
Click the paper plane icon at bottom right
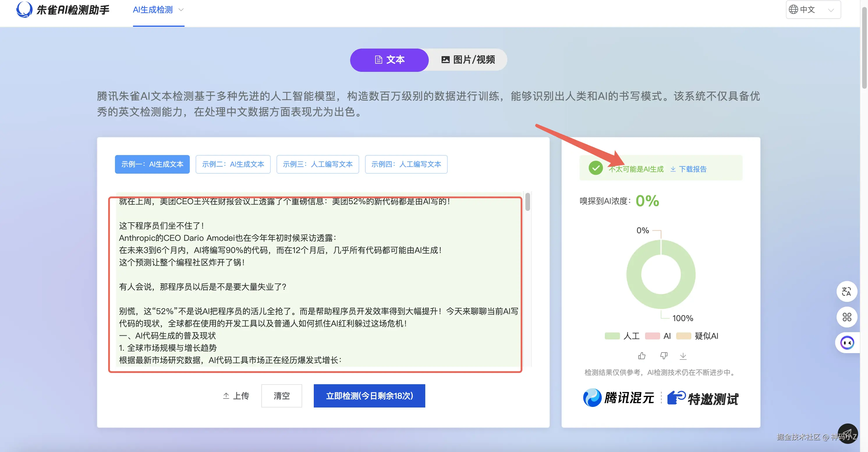click(x=847, y=433)
